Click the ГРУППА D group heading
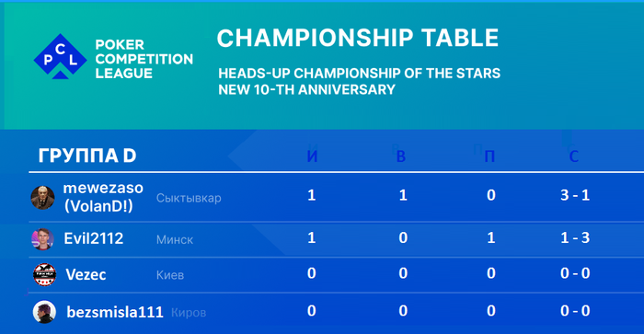This screenshot has width=644, height=334. (87, 155)
